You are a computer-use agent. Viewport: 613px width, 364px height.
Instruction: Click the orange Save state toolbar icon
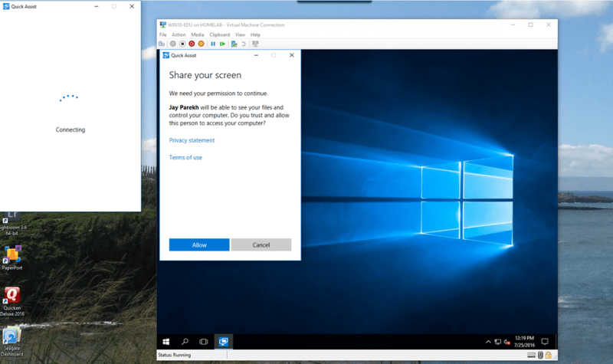201,44
